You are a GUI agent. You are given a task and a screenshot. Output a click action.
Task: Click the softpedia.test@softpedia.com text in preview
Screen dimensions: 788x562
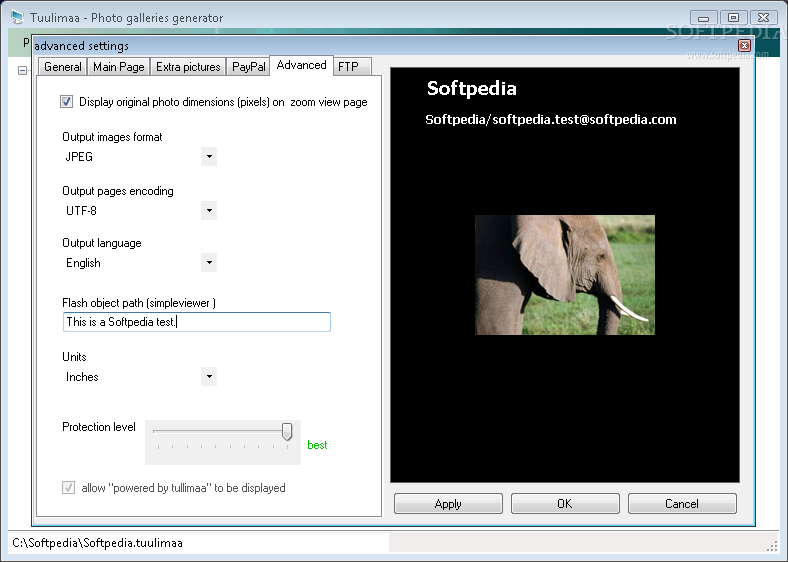point(584,120)
